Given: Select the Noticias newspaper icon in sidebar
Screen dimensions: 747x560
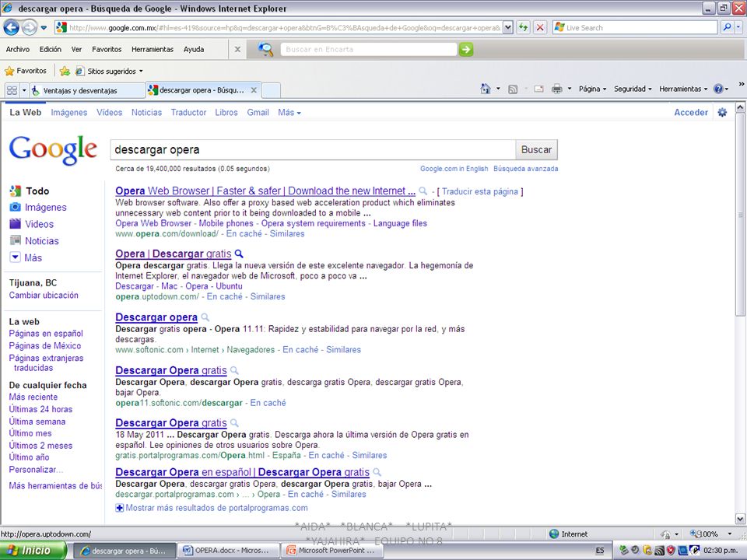Looking at the screenshot, I should 16,240.
